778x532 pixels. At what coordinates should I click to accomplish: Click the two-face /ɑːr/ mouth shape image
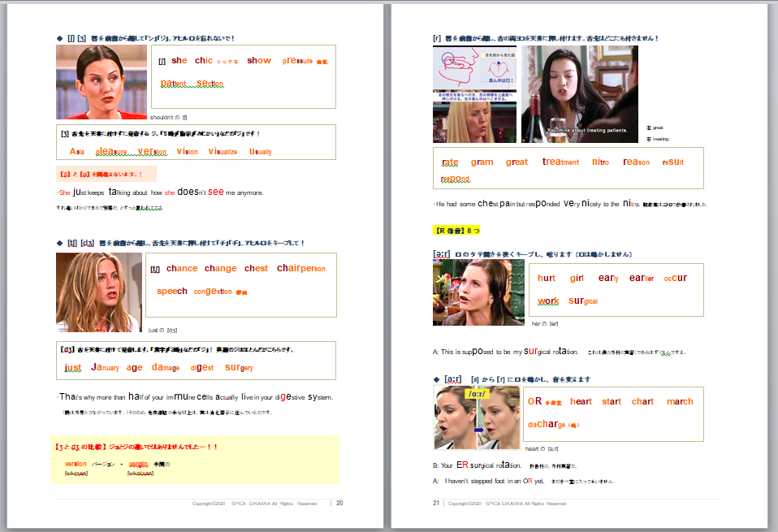(477, 417)
